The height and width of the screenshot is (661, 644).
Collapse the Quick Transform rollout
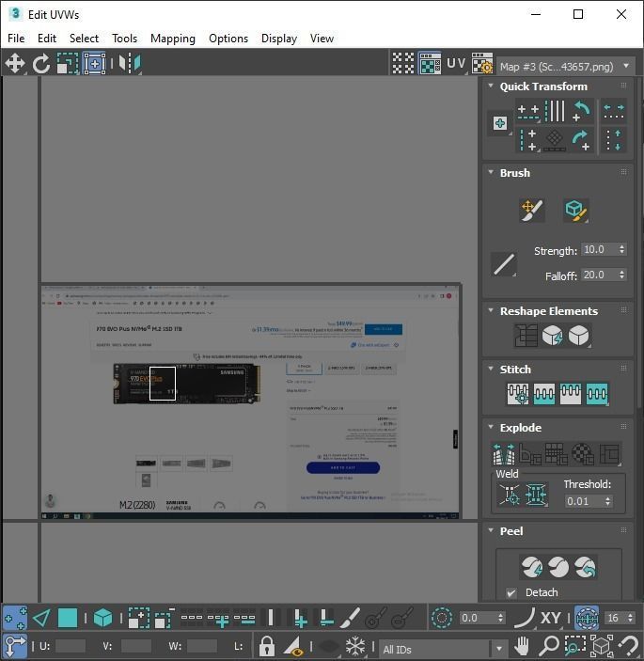tap(491, 86)
